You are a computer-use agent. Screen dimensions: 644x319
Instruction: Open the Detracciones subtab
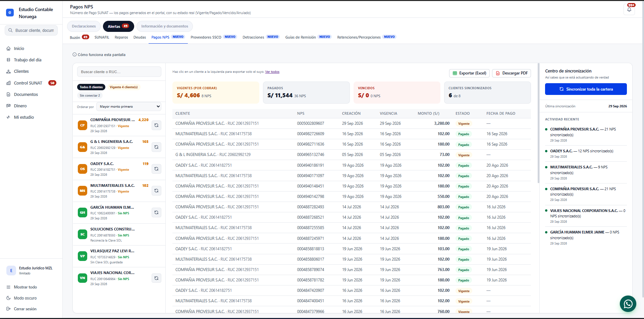pyautogui.click(x=261, y=37)
